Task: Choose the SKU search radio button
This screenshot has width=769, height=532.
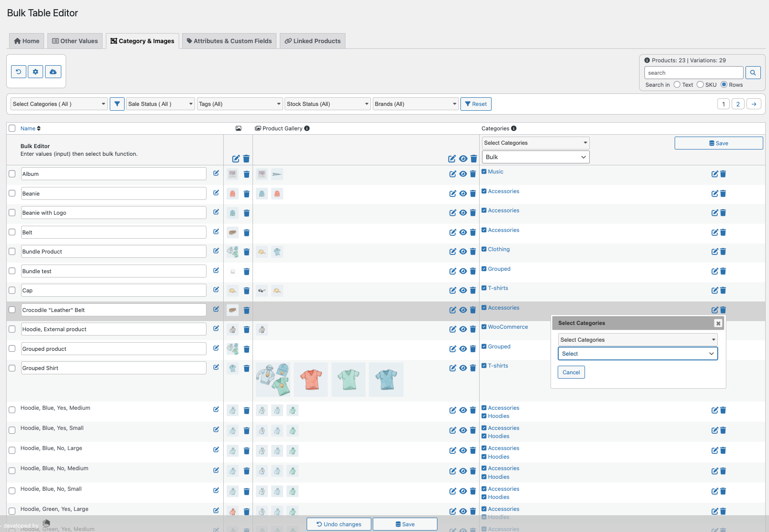Action: pos(700,84)
